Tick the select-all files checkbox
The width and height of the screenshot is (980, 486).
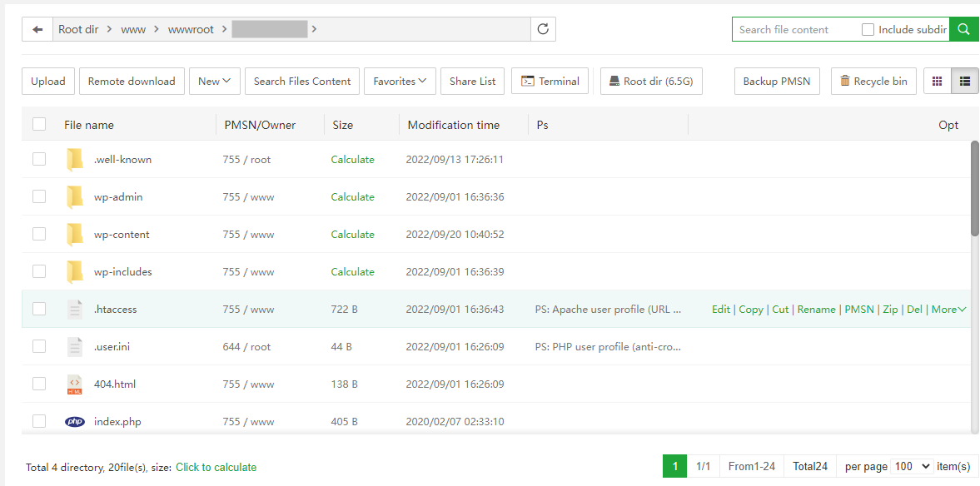pos(39,125)
